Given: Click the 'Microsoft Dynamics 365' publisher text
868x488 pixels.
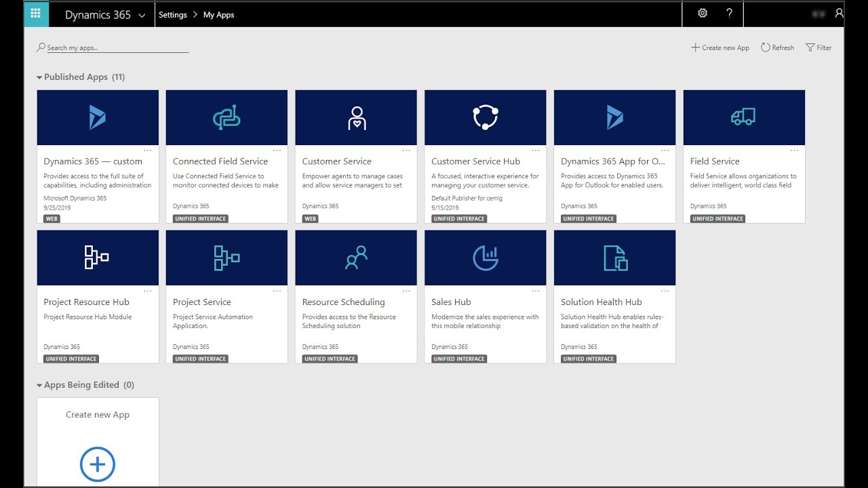Looking at the screenshot, I should [75, 199].
